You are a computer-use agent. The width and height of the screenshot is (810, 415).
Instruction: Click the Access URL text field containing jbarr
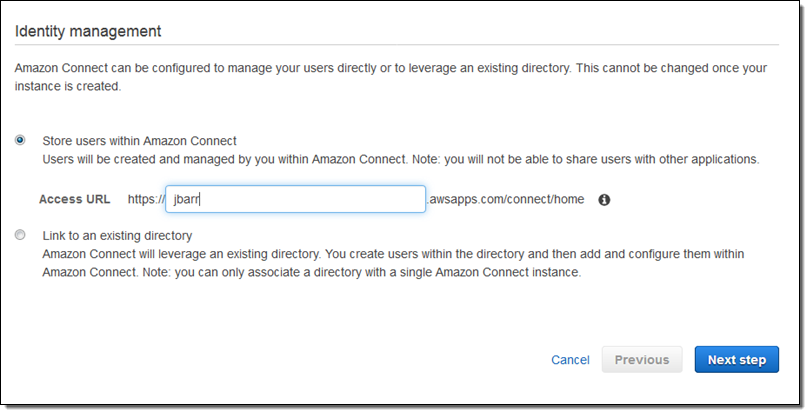click(x=296, y=199)
